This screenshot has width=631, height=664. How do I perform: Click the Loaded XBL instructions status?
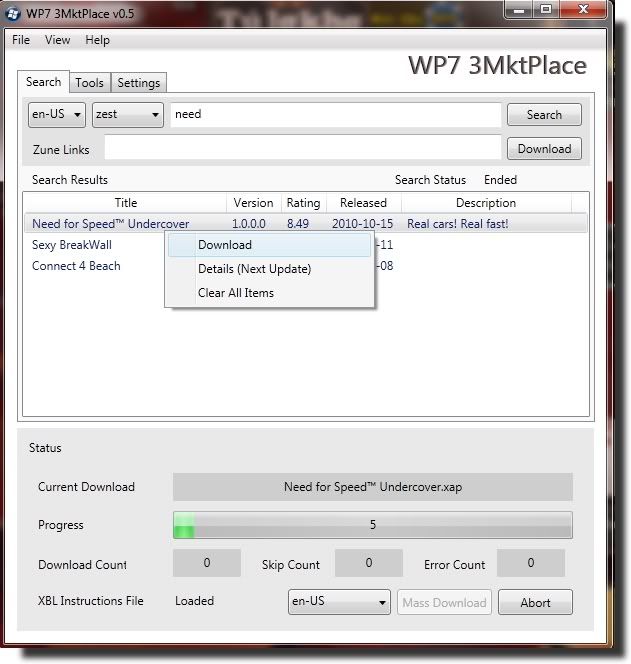(x=194, y=601)
